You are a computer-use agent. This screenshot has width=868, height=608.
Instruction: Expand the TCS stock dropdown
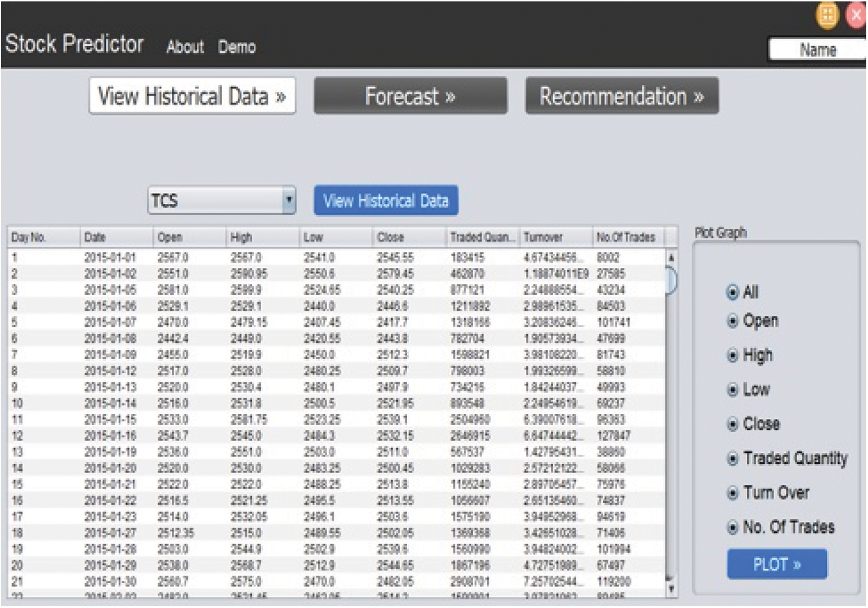coord(289,201)
